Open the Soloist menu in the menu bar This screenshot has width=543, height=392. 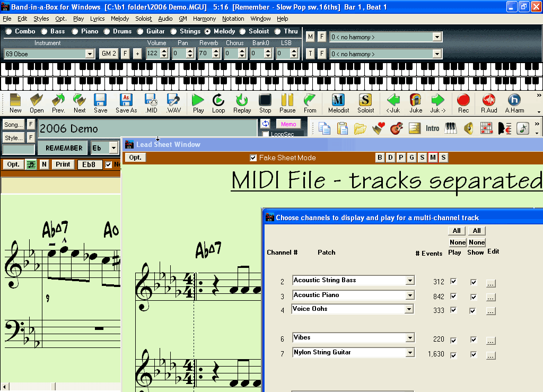(143, 19)
